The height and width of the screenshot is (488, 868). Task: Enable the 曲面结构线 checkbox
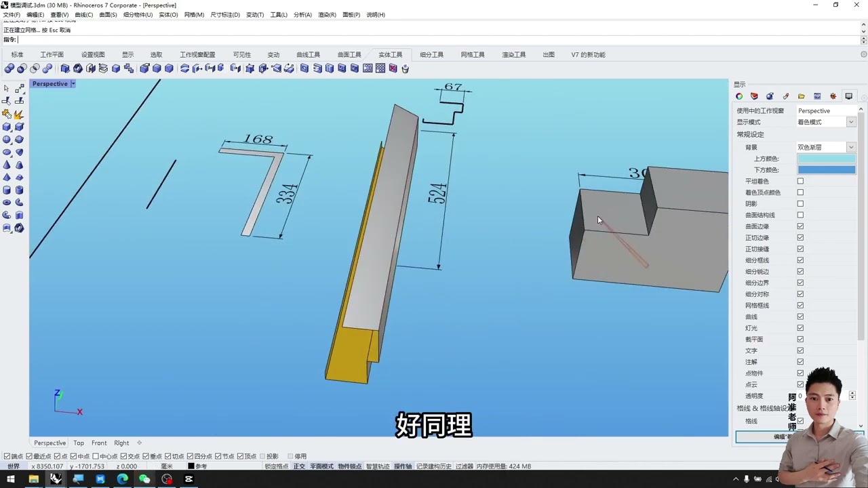[x=800, y=215]
